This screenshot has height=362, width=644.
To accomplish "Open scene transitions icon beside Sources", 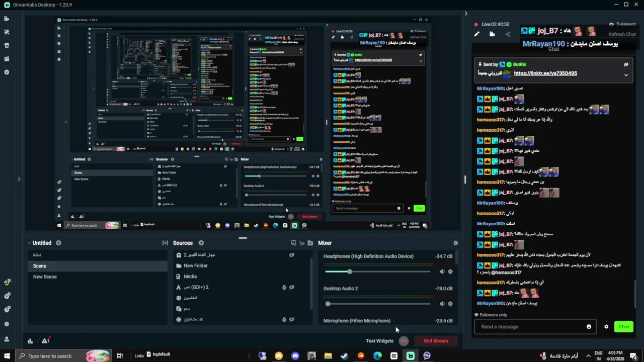I will [x=165, y=243].
